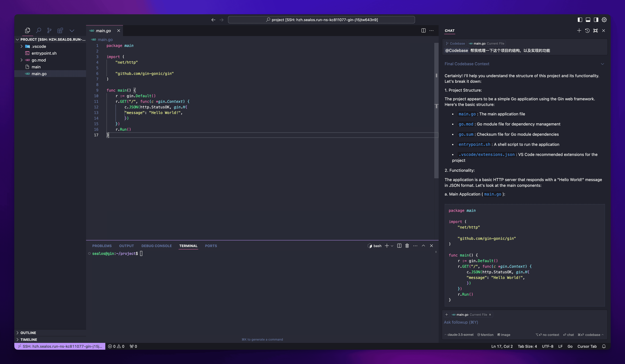The image size is (625, 364).
Task: Toggle the bottom panel layout
Action: click(x=588, y=20)
